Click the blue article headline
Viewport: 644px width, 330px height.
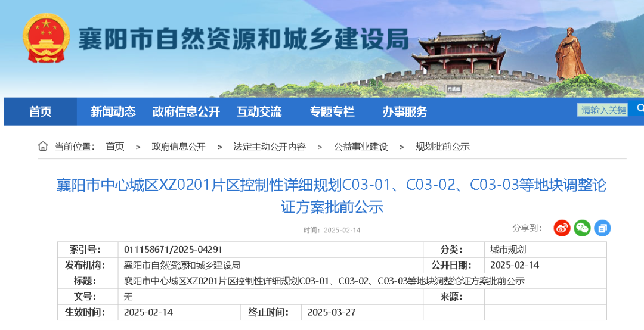coord(332,196)
